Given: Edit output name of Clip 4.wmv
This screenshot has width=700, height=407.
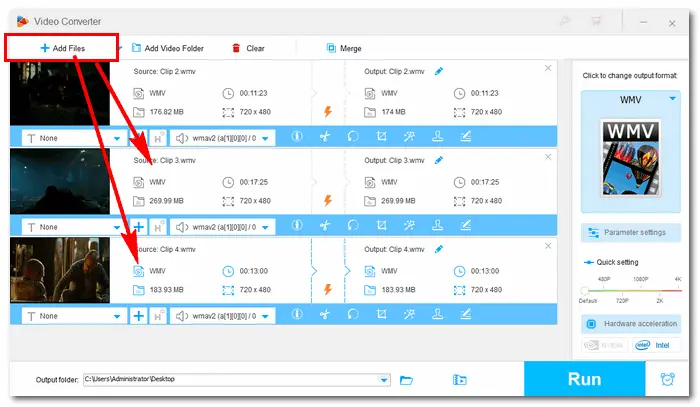Looking at the screenshot, I should tap(439, 249).
